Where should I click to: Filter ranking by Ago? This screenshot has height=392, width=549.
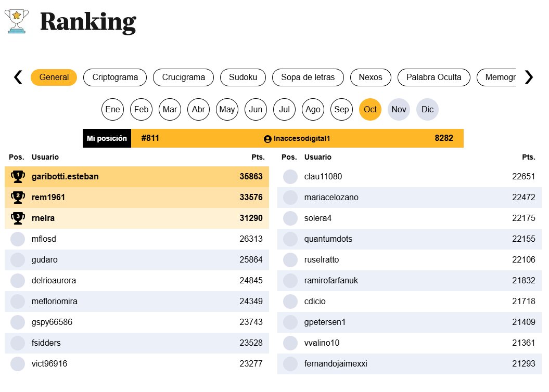[x=313, y=110]
